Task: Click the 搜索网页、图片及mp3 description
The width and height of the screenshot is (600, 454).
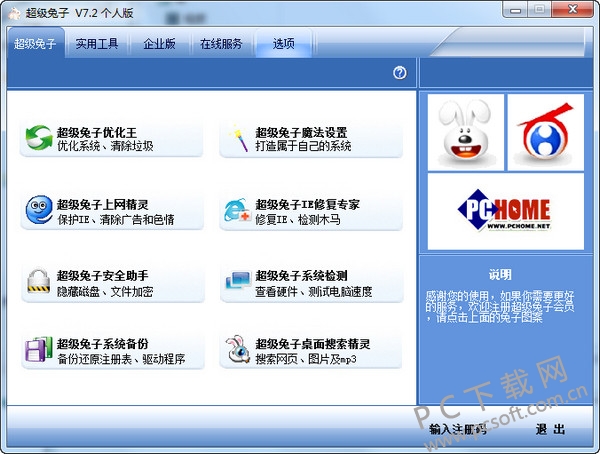Action: tap(306, 359)
